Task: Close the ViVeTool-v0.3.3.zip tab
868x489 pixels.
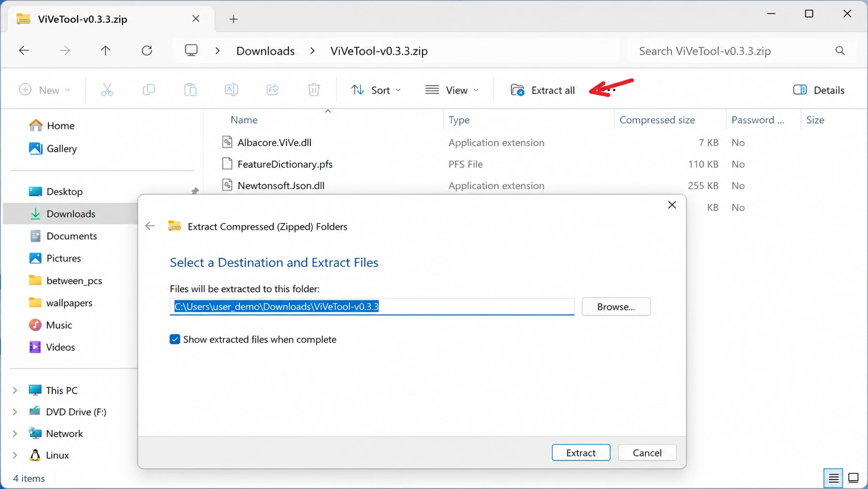Action: (196, 19)
